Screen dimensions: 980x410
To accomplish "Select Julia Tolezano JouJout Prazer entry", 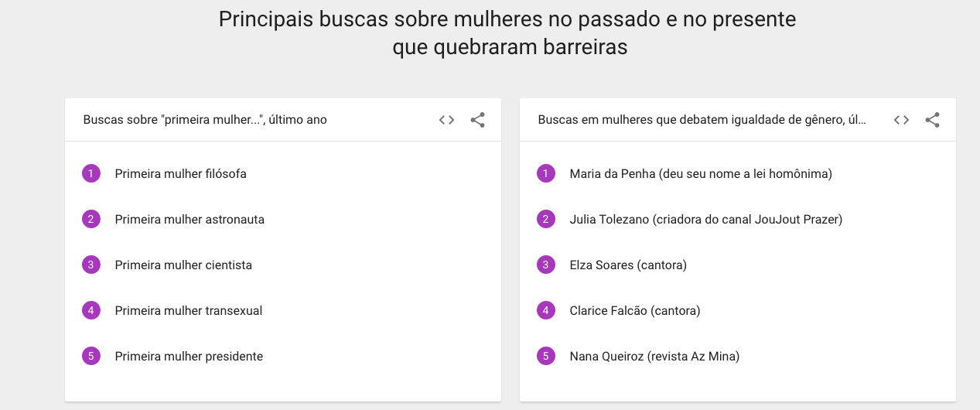I will pos(705,220).
